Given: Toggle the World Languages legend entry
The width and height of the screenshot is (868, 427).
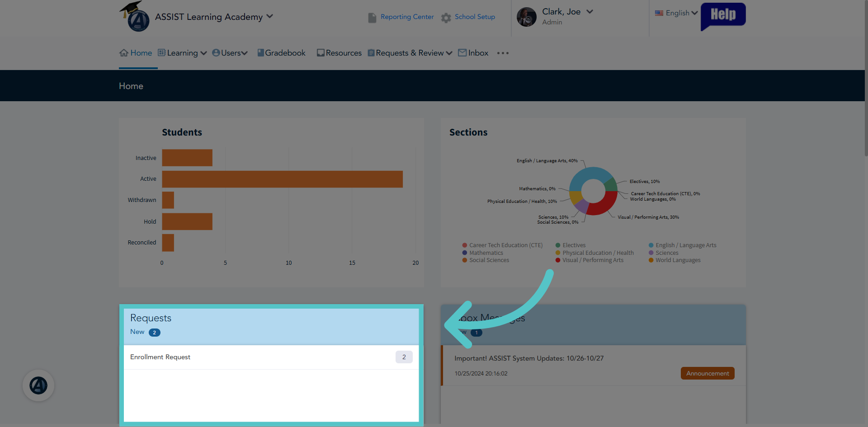Looking at the screenshot, I should (x=675, y=260).
